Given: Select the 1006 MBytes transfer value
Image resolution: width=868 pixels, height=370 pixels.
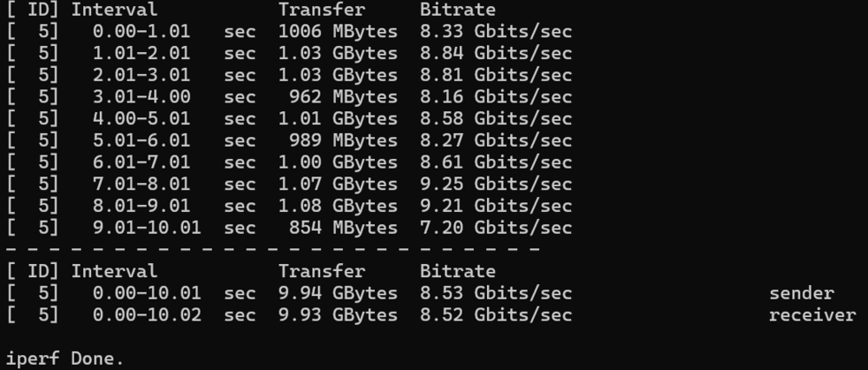Looking at the screenshot, I should [x=338, y=31].
